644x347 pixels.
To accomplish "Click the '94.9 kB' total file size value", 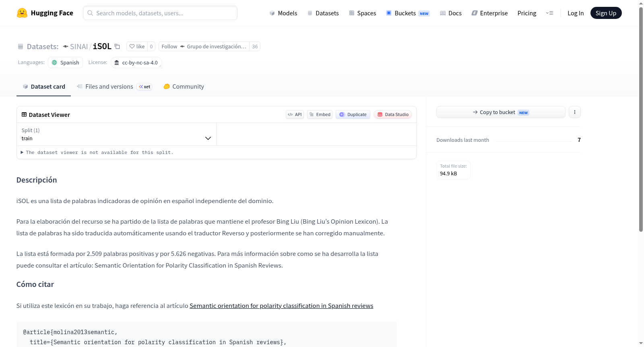I will (448, 174).
